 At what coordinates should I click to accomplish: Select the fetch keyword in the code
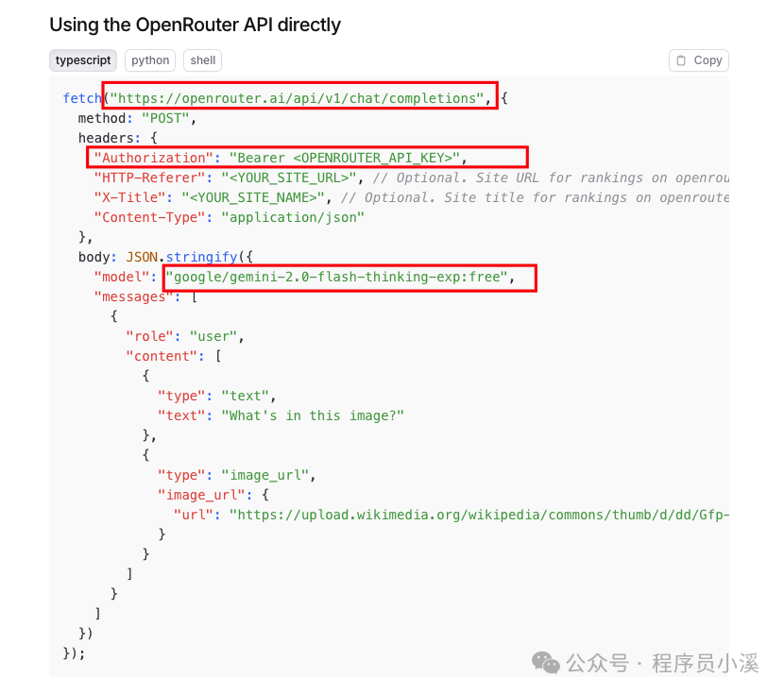tap(81, 98)
